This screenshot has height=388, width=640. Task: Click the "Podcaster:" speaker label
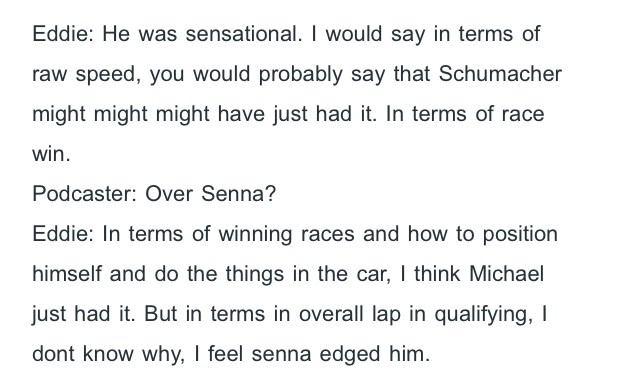point(84,193)
